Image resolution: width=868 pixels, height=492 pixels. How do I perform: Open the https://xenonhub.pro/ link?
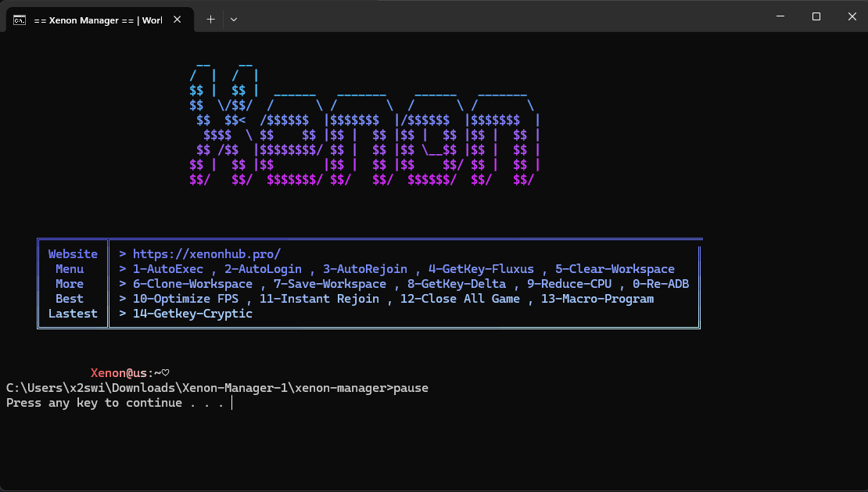(x=206, y=254)
